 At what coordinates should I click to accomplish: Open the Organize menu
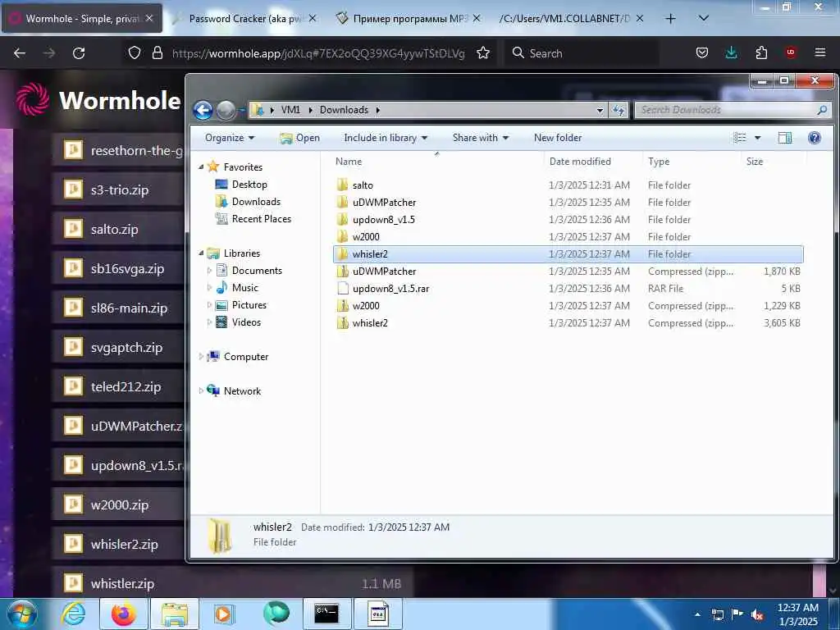click(230, 138)
